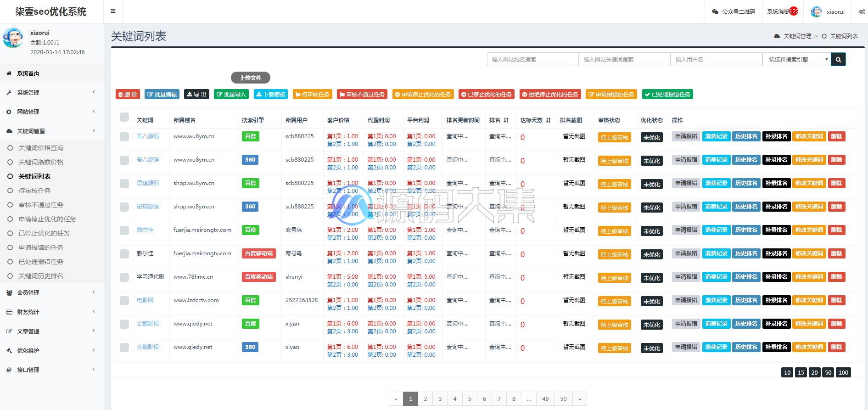
Task: Click the circle icon beside 网站管理
Action: click(9, 112)
